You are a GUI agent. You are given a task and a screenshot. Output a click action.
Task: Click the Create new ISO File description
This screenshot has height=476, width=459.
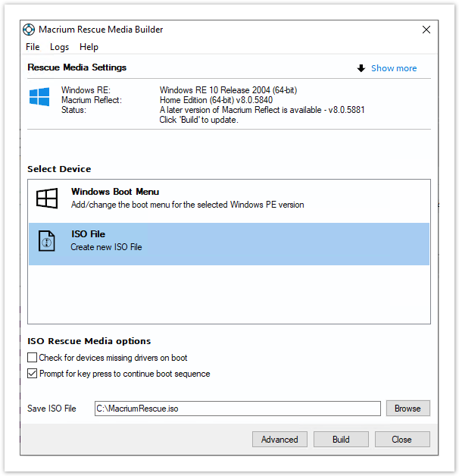coord(106,247)
